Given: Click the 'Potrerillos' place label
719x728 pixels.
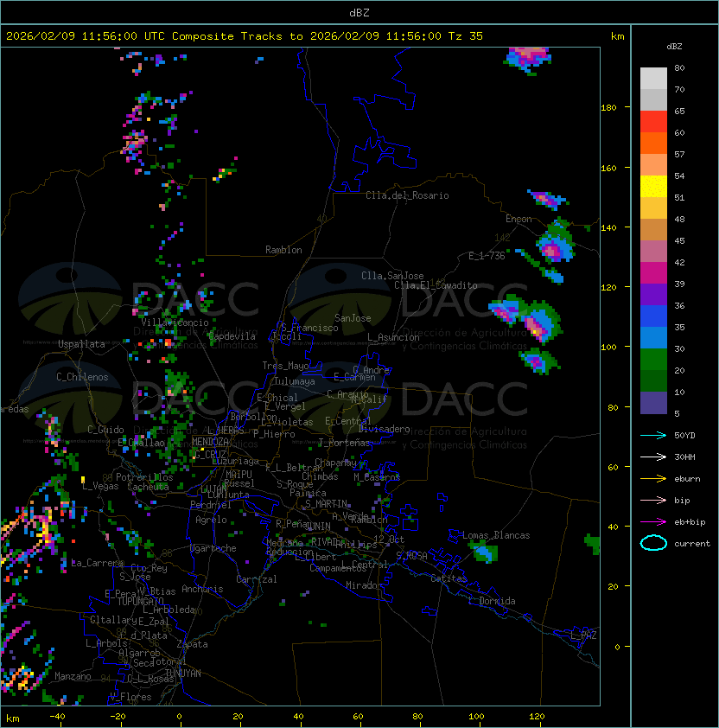Looking at the screenshot, I should point(144,477).
